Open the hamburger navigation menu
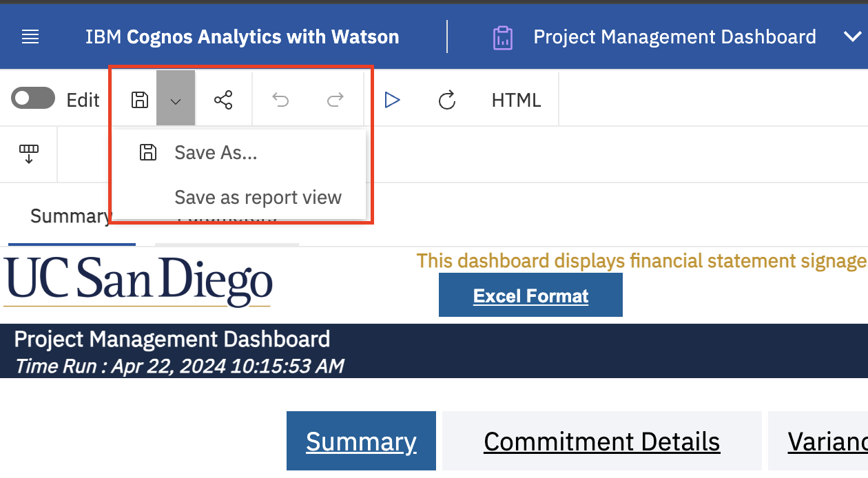Image resolution: width=868 pixels, height=478 pixels. (30, 37)
